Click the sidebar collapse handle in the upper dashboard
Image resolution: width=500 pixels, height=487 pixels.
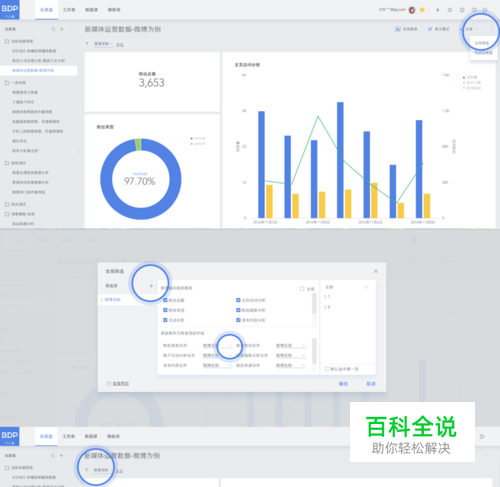click(x=79, y=152)
